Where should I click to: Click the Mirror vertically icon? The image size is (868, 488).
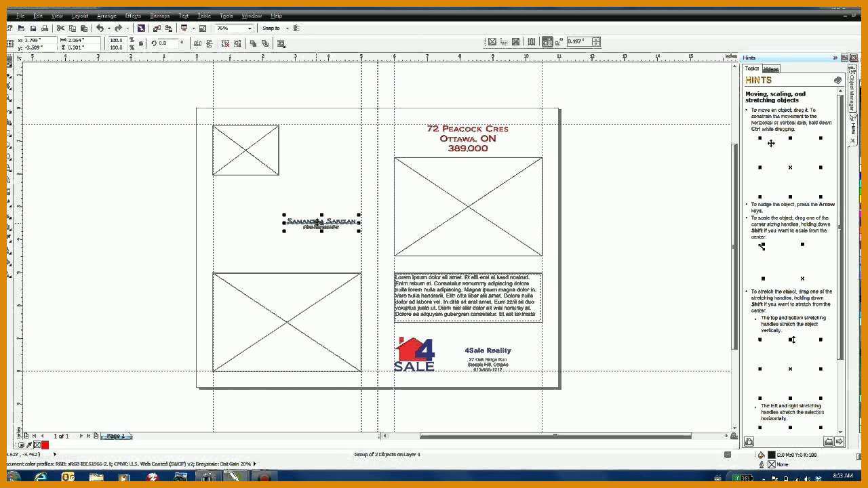pyautogui.click(x=209, y=43)
